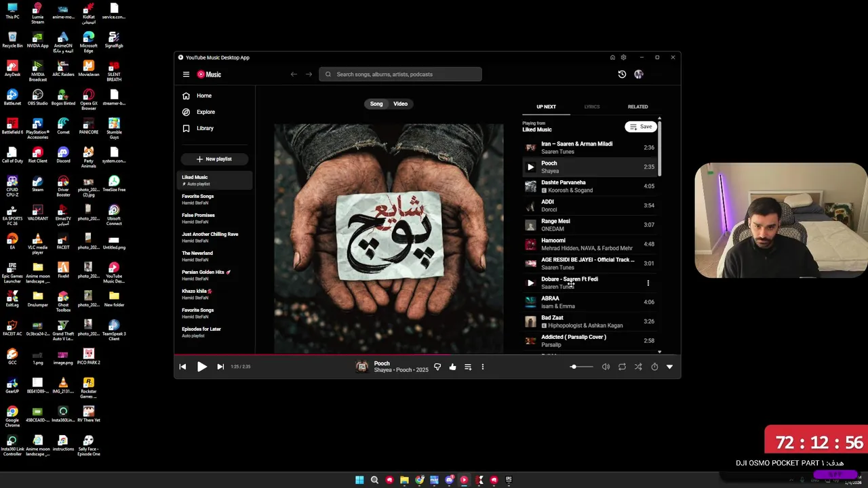Toggle repeat mode
This screenshot has width=868, height=488.
pyautogui.click(x=622, y=367)
